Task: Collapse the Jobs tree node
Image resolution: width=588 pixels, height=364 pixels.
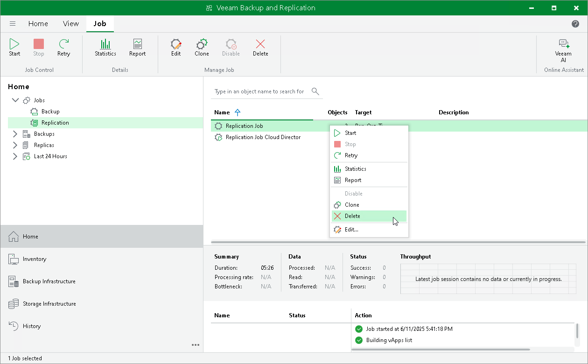Action: tap(15, 100)
